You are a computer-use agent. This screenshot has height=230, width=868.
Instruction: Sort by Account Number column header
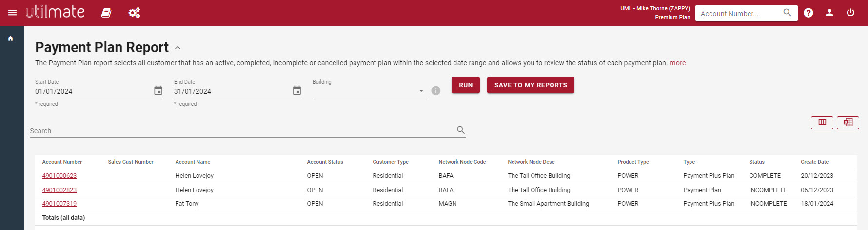(62, 162)
